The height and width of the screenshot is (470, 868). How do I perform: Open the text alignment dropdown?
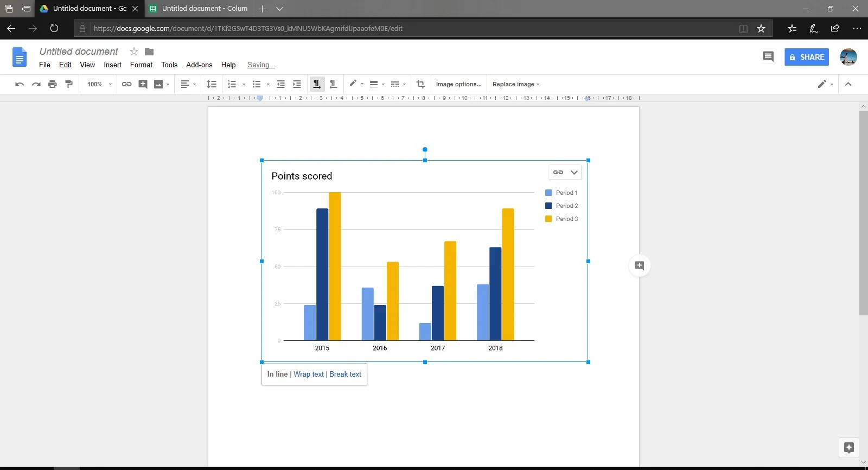point(188,84)
